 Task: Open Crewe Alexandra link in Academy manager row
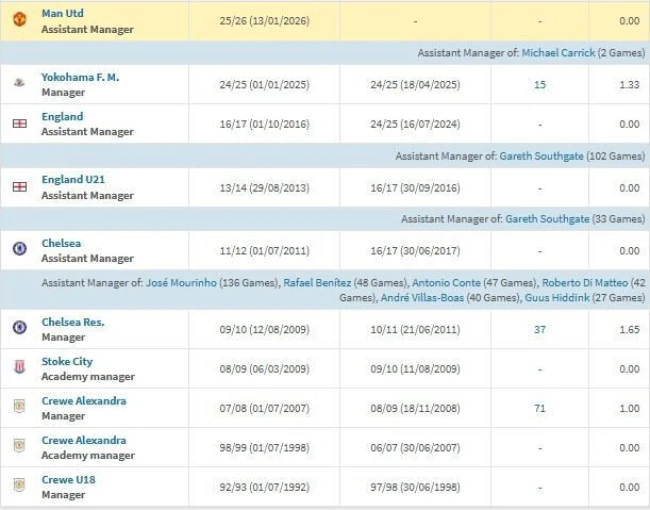point(84,440)
